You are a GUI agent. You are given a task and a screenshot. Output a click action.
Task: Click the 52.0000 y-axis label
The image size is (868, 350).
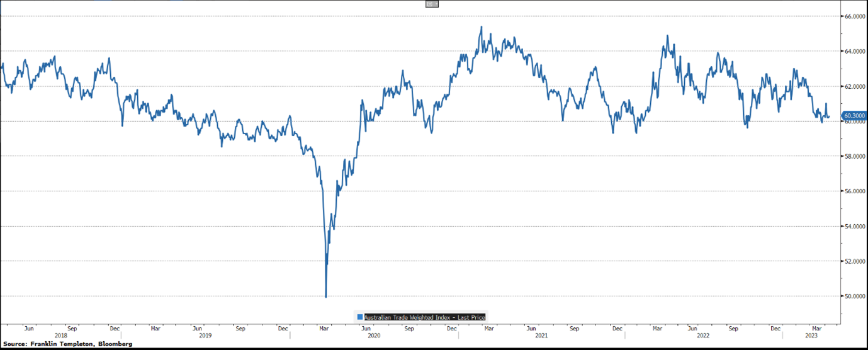pos(854,261)
